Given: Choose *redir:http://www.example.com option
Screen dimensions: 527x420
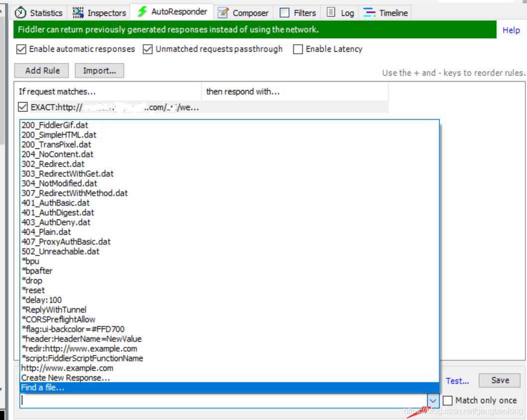Looking at the screenshot, I should click(x=229, y=349).
